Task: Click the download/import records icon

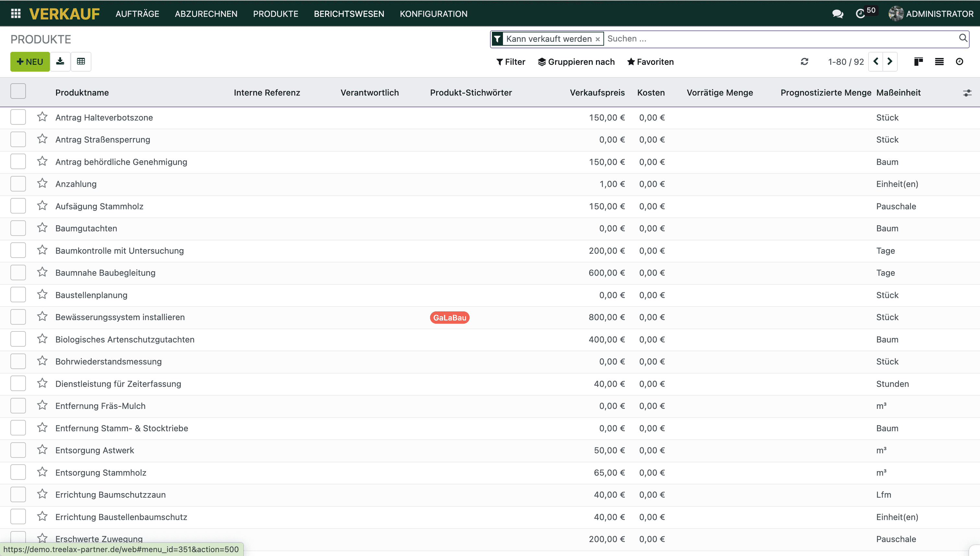Action: coord(60,62)
